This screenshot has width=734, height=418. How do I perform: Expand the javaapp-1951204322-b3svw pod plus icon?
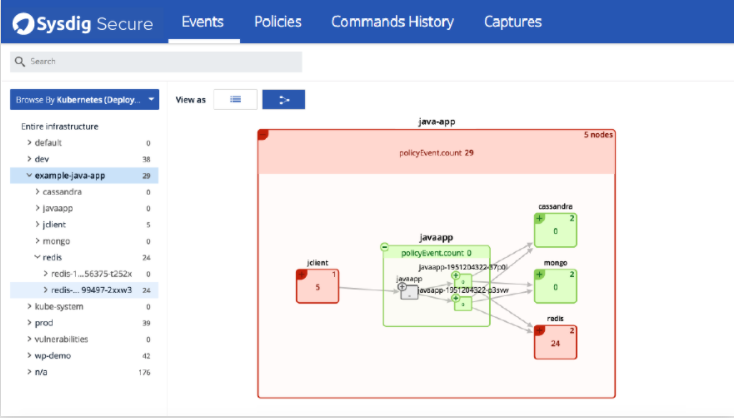[x=455, y=298]
